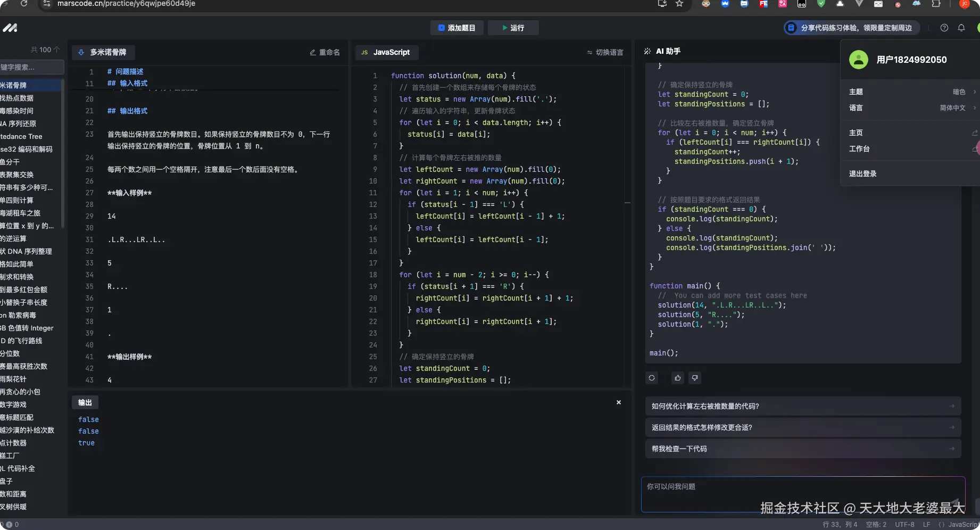Click the thumbs down icon
Screen dimensions: 980x530
click(x=694, y=378)
